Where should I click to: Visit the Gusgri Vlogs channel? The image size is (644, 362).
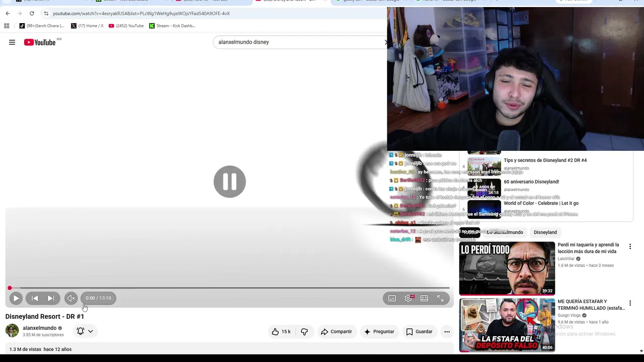(569, 315)
